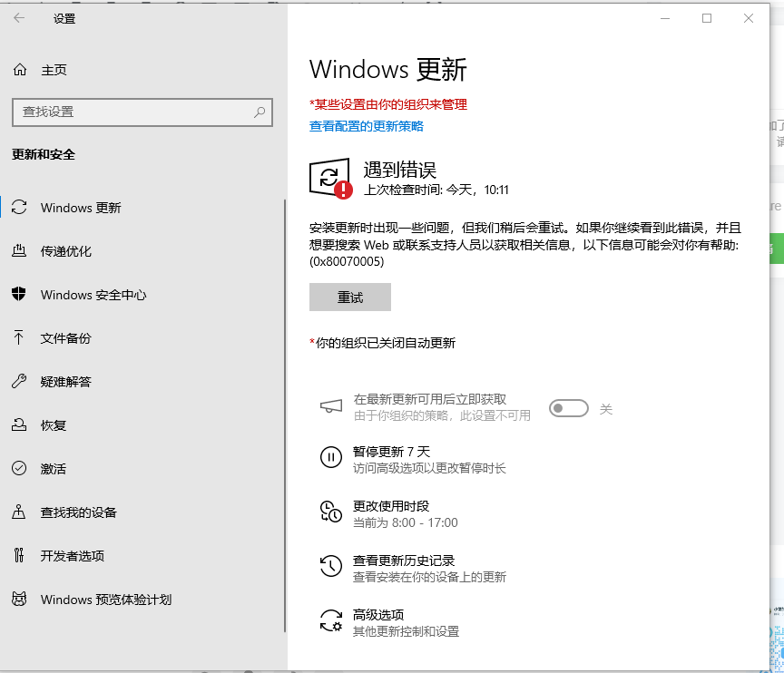Click the pause icon for 暂停更新 7 天
Image resolution: width=784 pixels, height=673 pixels.
tap(331, 456)
